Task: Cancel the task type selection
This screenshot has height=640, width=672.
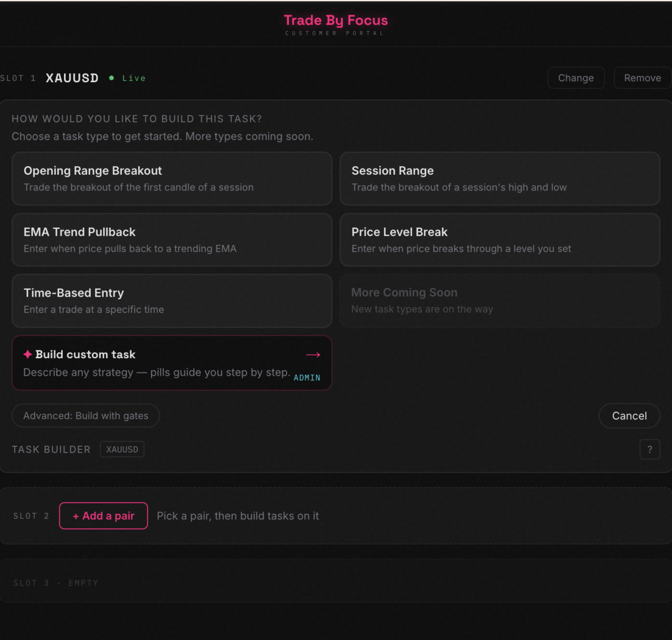Action: click(628, 415)
